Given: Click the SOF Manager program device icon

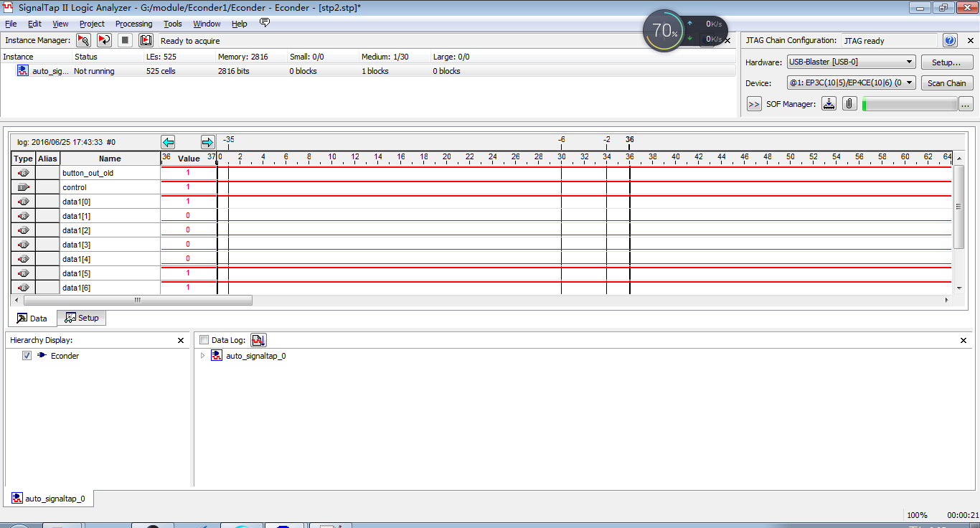Looking at the screenshot, I should [829, 104].
